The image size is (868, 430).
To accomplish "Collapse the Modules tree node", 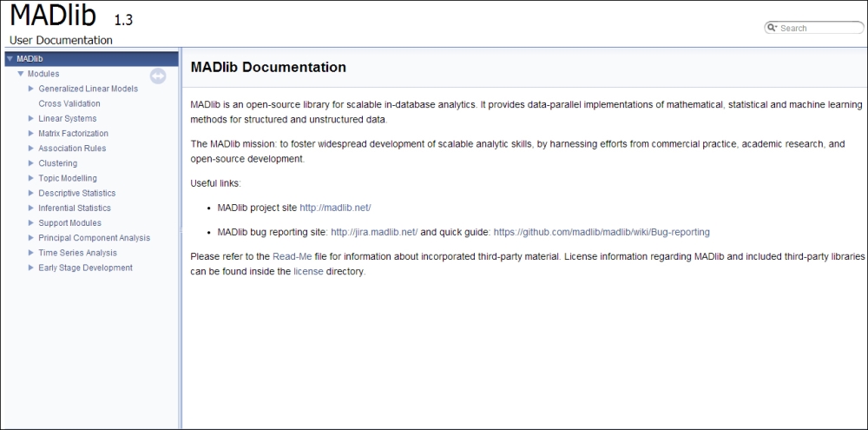I will point(21,74).
